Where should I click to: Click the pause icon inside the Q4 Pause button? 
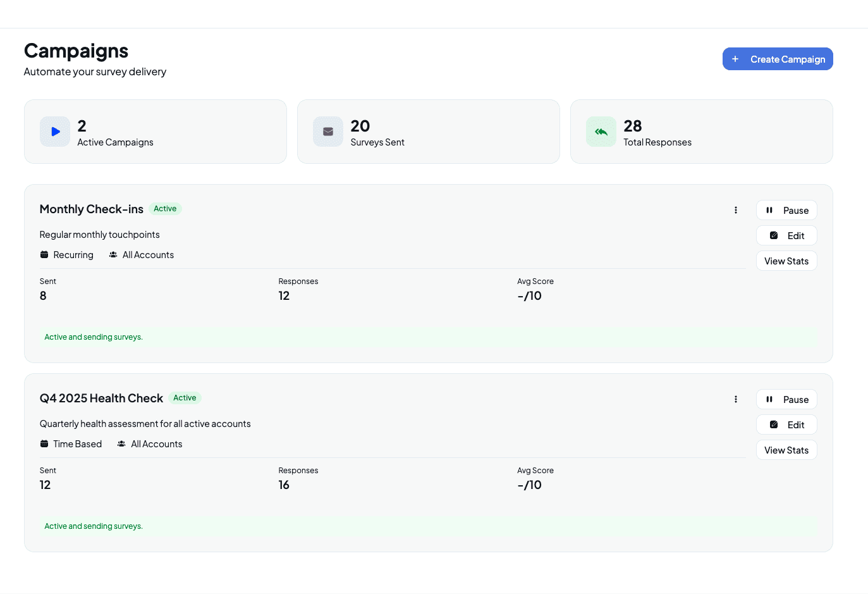(770, 399)
